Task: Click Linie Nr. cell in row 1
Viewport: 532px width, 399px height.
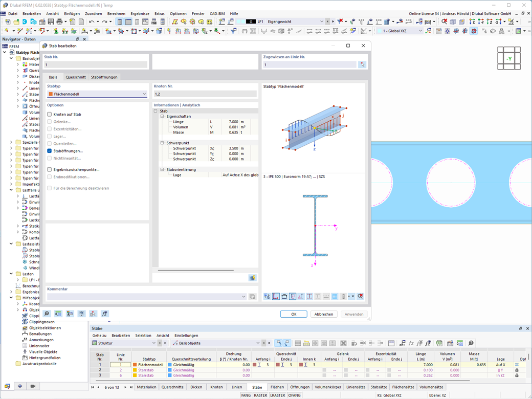Action: coord(120,365)
